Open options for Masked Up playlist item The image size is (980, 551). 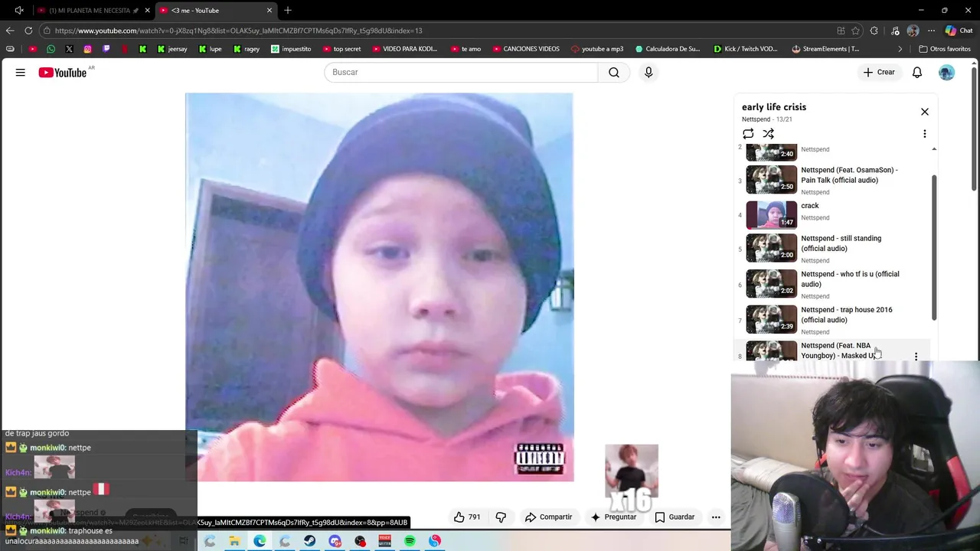point(916,356)
